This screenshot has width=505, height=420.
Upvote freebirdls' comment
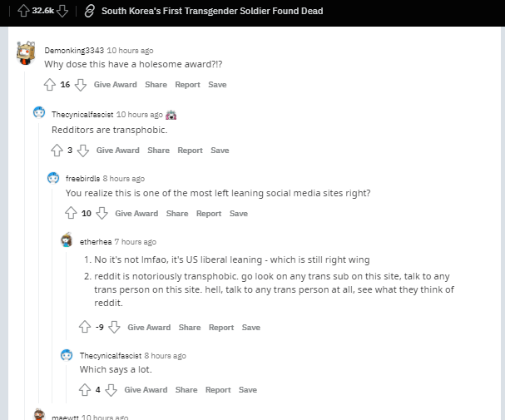[x=72, y=214]
